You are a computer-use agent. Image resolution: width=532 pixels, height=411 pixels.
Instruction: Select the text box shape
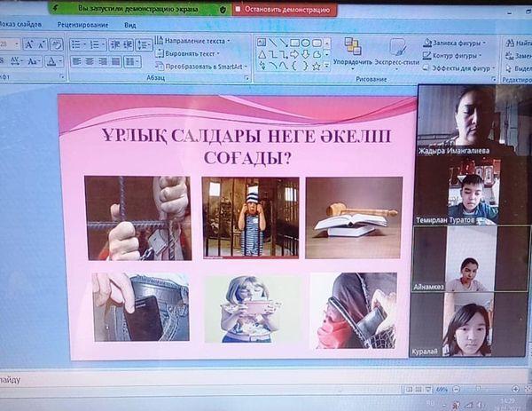262,43
